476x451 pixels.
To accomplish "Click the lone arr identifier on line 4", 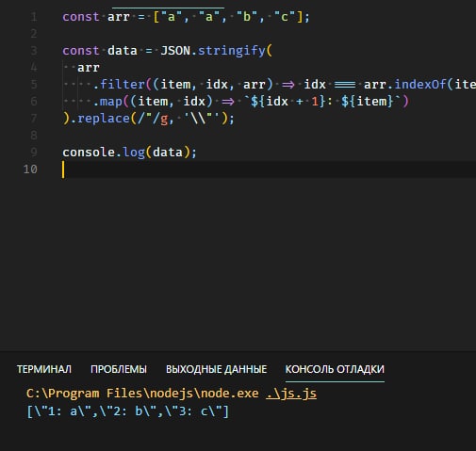I will point(89,68).
